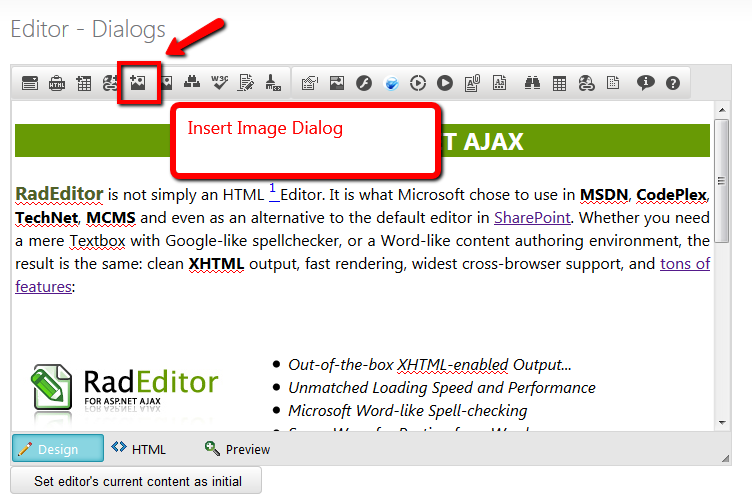Click the globe with chain link icon
Screen dimensions: 752x498
click(586, 83)
